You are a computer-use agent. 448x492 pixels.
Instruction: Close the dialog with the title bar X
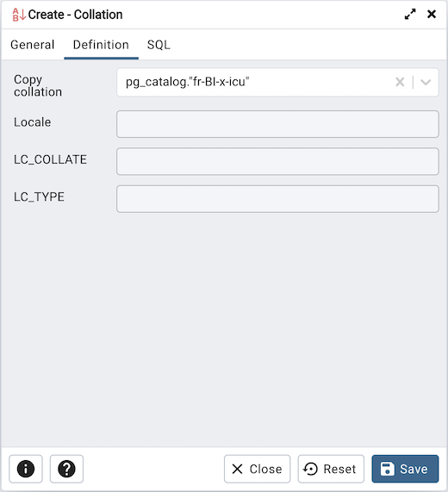click(432, 14)
